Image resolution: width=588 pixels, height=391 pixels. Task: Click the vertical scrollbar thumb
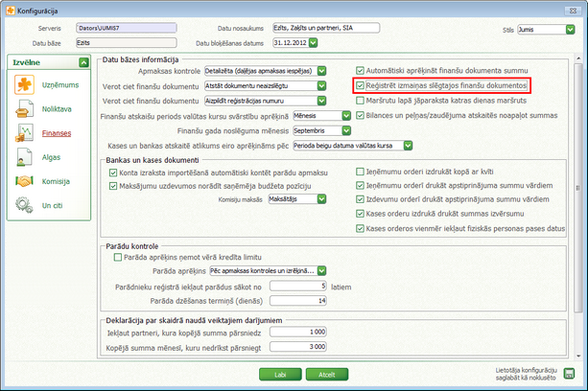point(577,187)
